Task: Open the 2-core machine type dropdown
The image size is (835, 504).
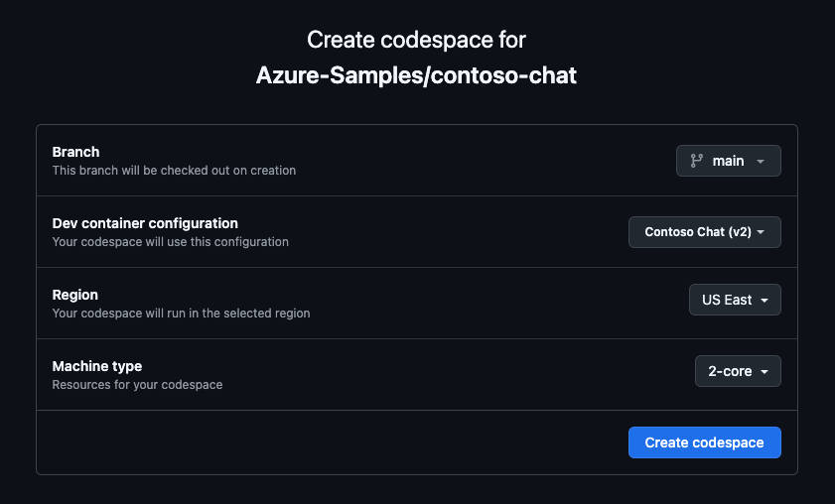Action: (x=737, y=371)
